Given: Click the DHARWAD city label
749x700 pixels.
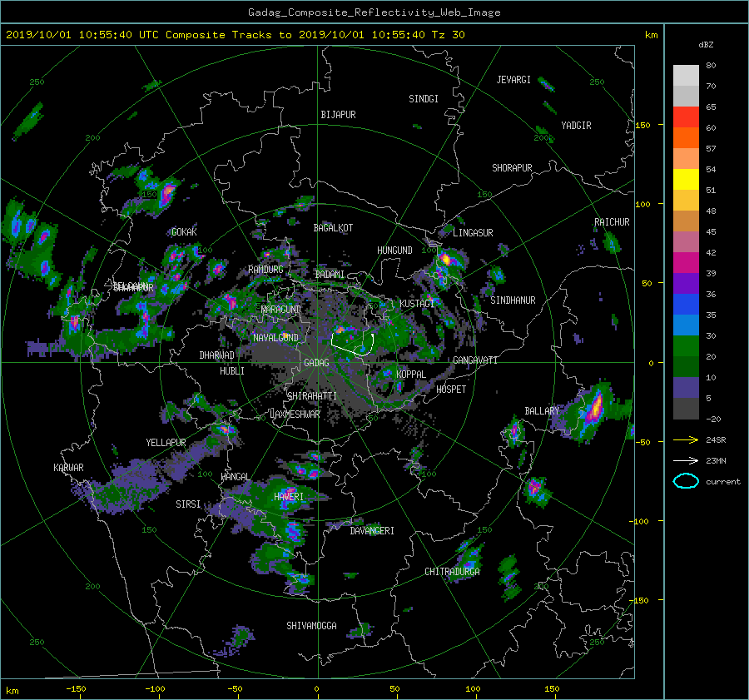Looking at the screenshot, I should tap(216, 355).
